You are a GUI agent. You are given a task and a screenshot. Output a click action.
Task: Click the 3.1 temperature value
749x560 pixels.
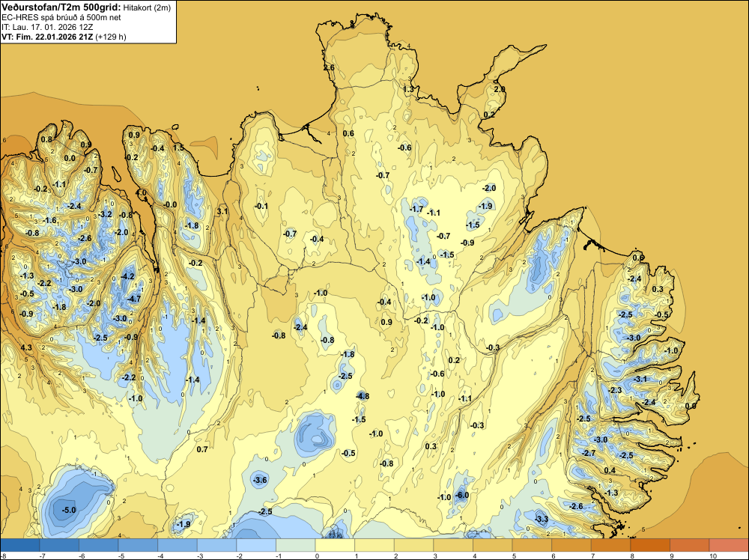[222, 211]
